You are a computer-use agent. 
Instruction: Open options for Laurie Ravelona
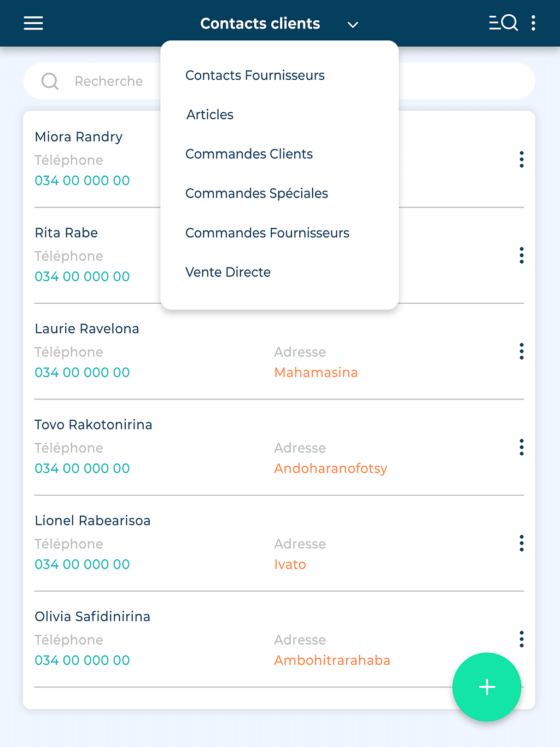point(522,351)
